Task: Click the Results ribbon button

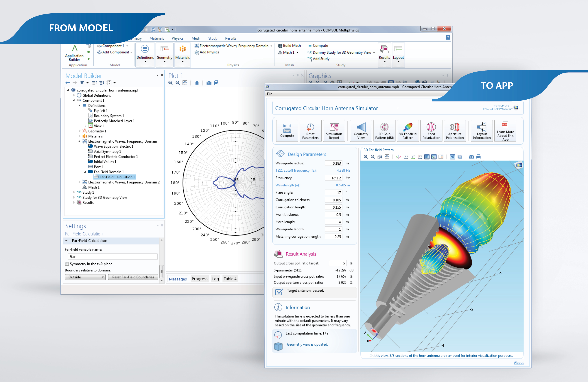Action: tap(384, 54)
